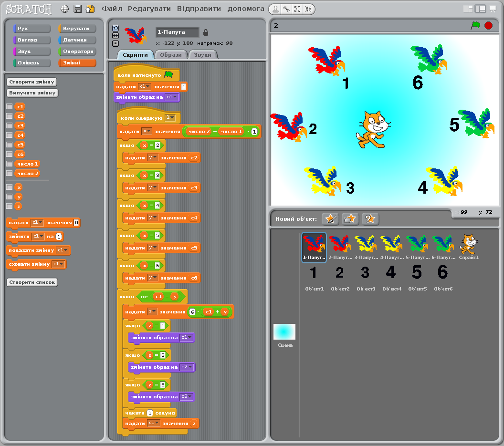This screenshot has height=446, width=504.
Task: Toggle the c2 variable monitor checkbox
Action: point(10,116)
